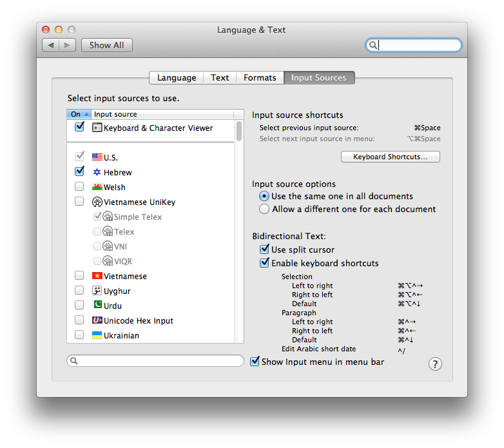Click the Vietnamese UniKey icon
The height and width of the screenshot is (448, 504).
pos(97,202)
